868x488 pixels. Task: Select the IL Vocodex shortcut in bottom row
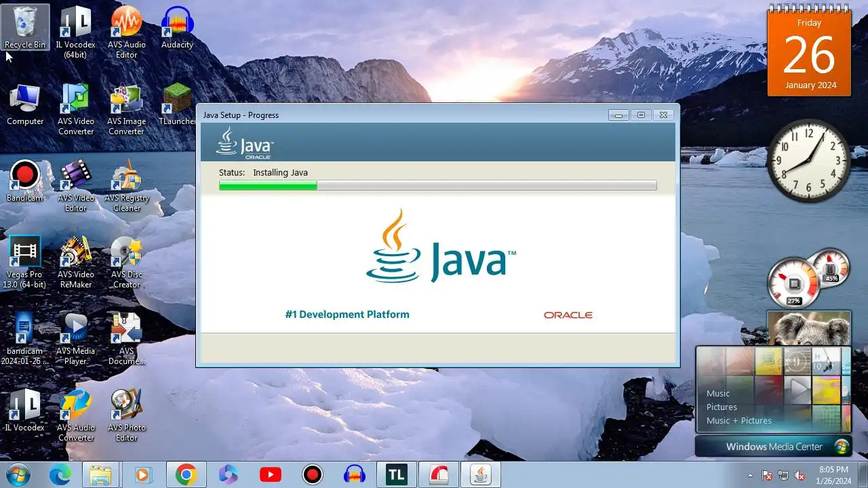(x=25, y=411)
